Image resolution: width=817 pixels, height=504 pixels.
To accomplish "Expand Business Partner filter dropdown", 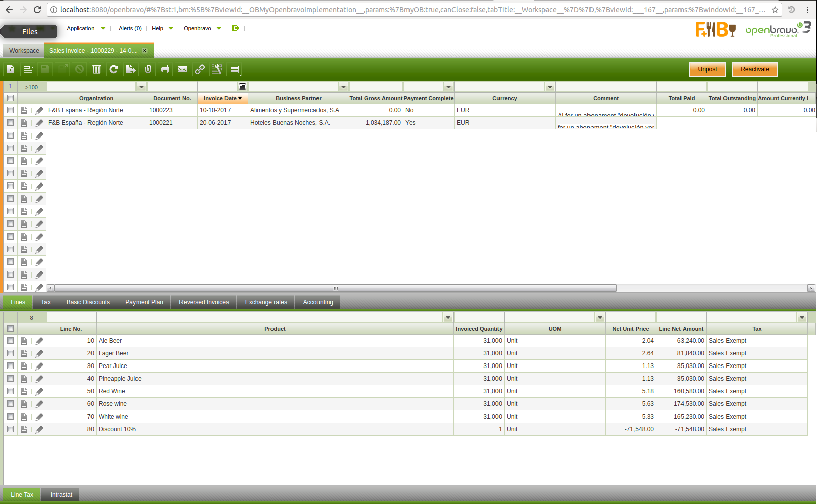I will [343, 87].
